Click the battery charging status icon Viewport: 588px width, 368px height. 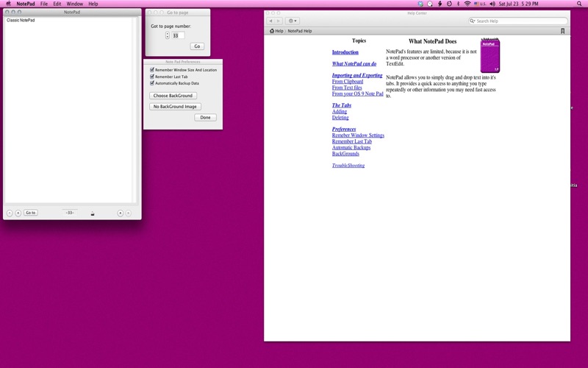pos(440,4)
